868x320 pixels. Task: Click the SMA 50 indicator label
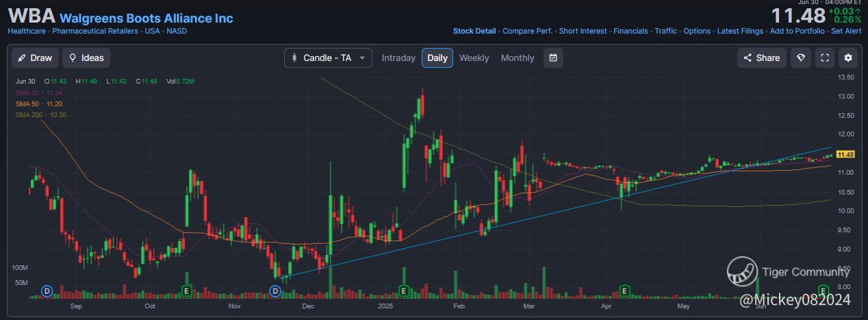(x=39, y=103)
